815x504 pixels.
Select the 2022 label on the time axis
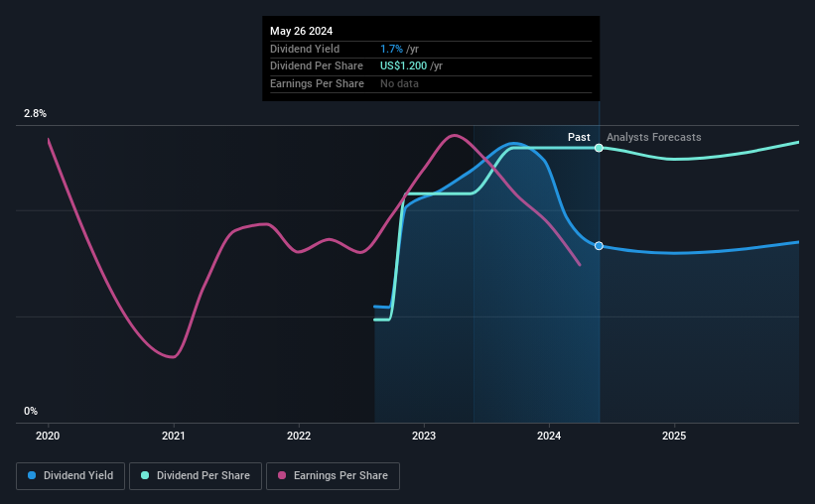(x=299, y=436)
